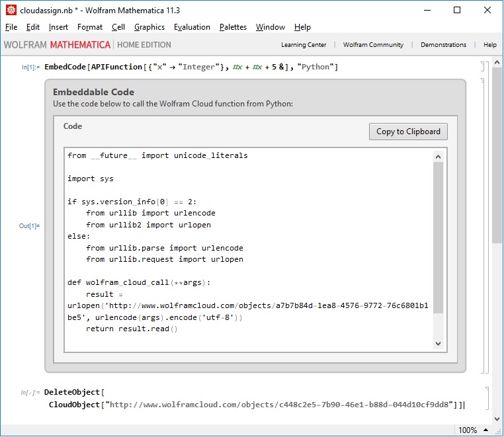Visit the Wolfram Community link
Image resolution: width=504 pixels, height=437 pixels.
[x=373, y=45]
